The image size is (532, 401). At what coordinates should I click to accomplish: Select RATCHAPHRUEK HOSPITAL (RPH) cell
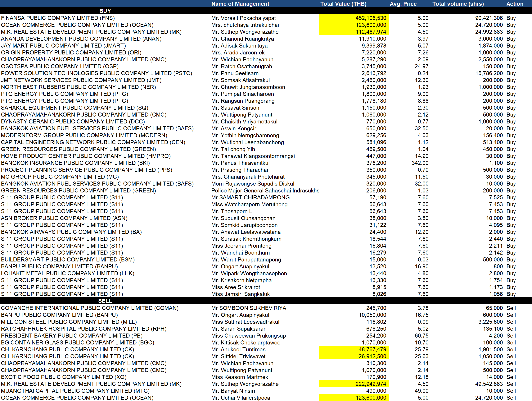click(84, 329)
